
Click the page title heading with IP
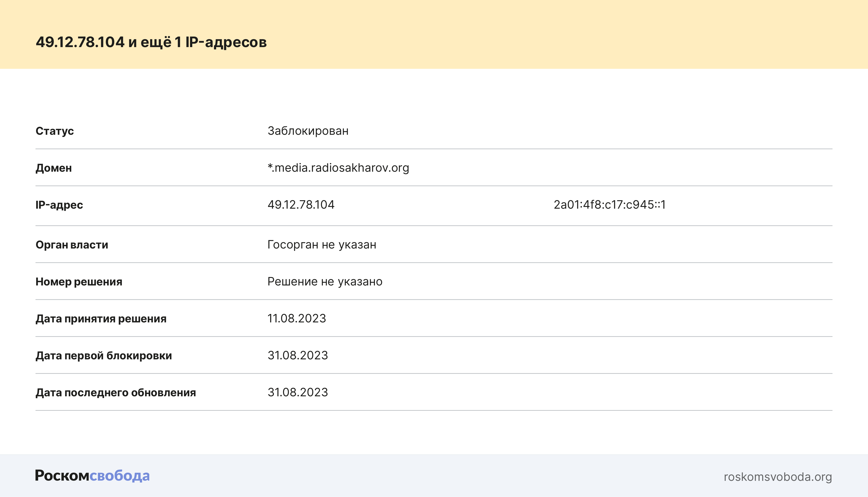(151, 42)
